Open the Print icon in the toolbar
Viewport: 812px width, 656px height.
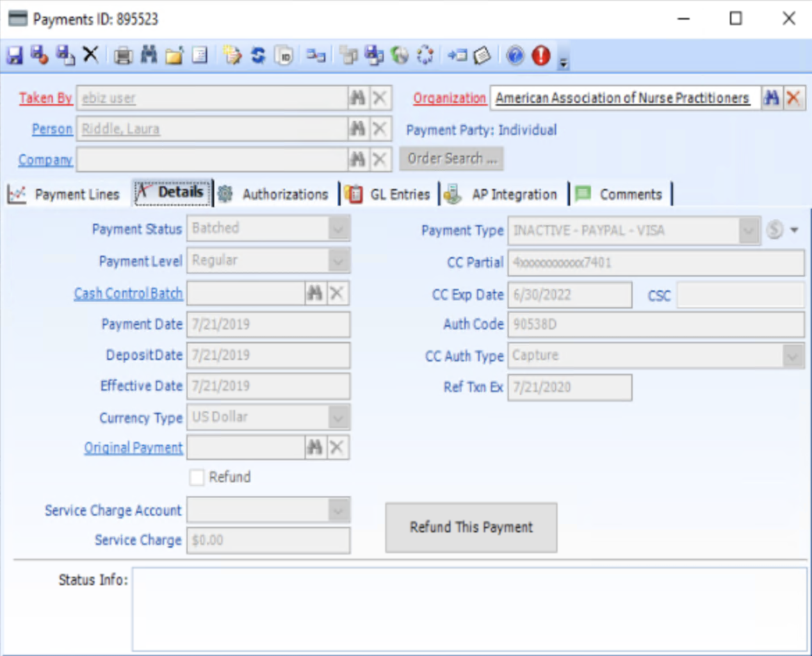pyautogui.click(x=123, y=56)
